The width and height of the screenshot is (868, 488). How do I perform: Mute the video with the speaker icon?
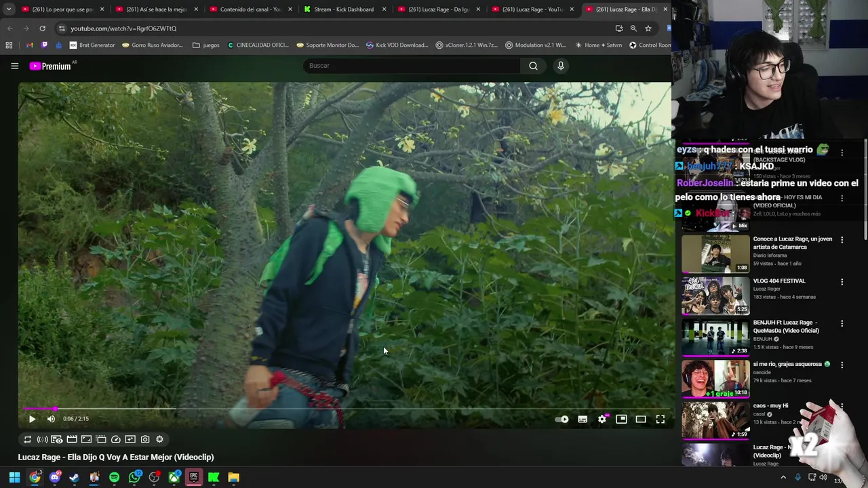(x=51, y=419)
